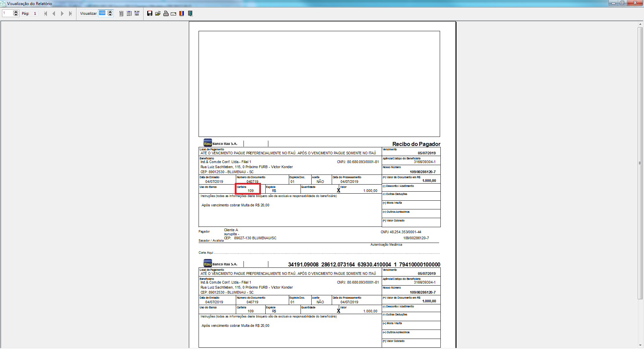Click the Print report printer icon
The height and width of the screenshot is (349, 644).
[x=166, y=13]
